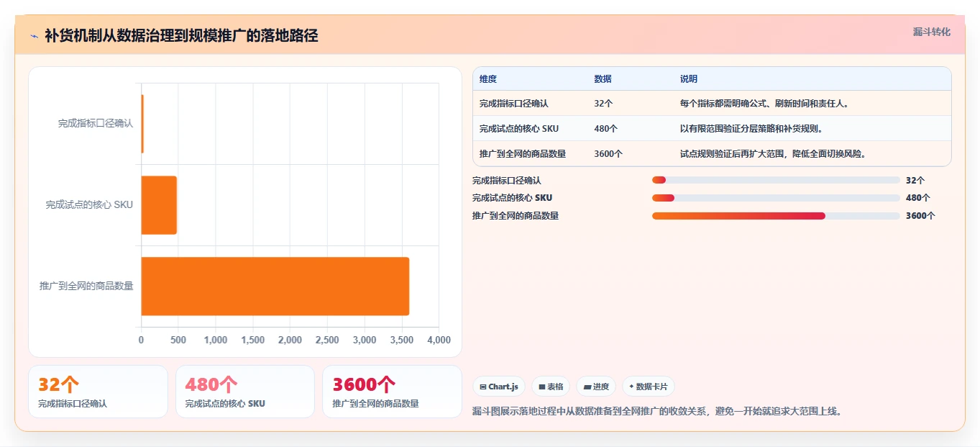
Task: Click progress value 3600个
Action: (x=920, y=216)
